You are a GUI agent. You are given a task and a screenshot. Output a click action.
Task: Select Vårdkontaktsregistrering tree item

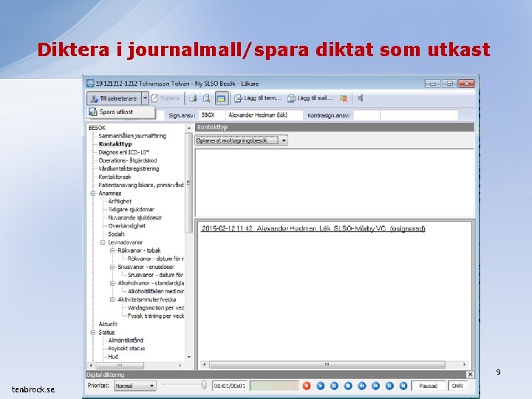coord(129,168)
